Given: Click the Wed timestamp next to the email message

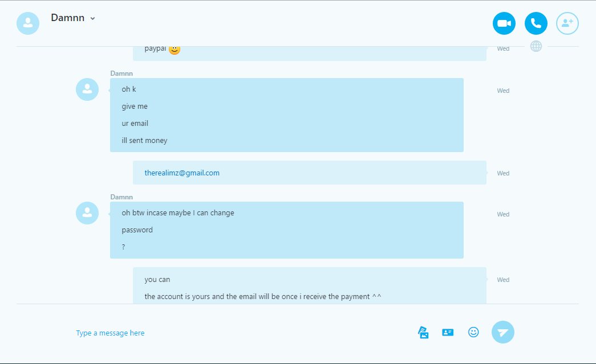Looking at the screenshot, I should 503,174.
